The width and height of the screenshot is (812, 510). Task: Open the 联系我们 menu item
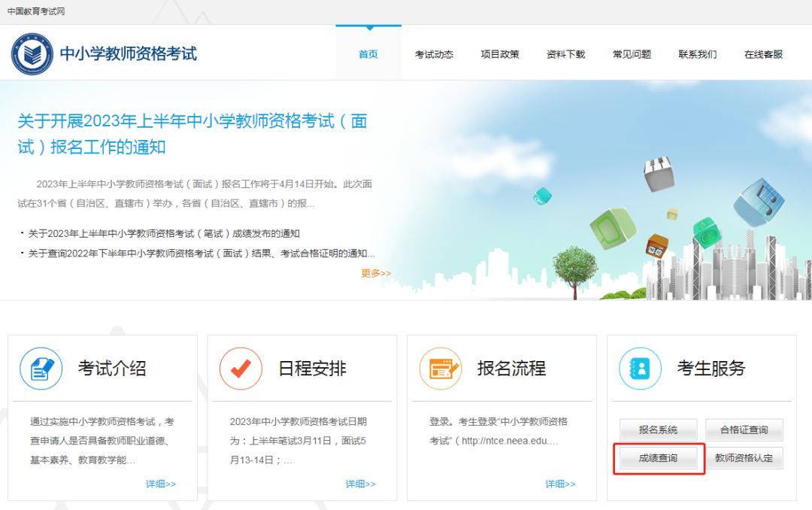pyautogui.click(x=698, y=54)
